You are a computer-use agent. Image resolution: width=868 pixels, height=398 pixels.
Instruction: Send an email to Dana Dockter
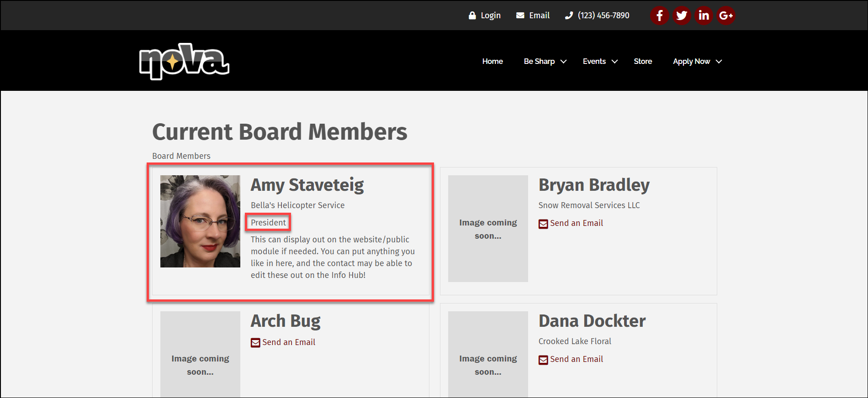(576, 359)
